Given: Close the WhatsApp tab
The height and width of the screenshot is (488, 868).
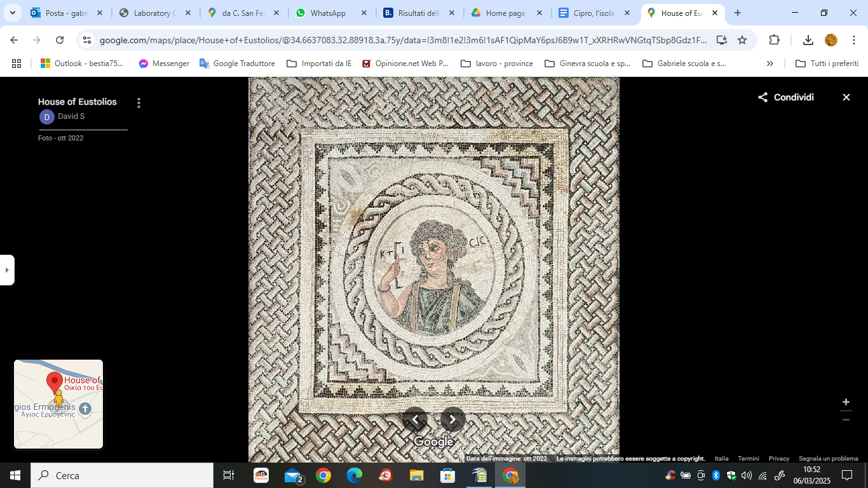Looking at the screenshot, I should click(363, 13).
